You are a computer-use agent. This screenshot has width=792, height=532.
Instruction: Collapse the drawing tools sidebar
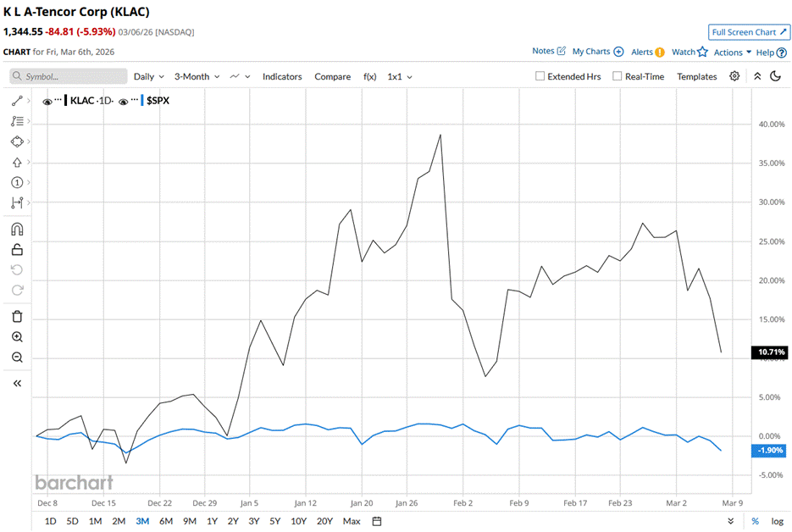pos(17,383)
